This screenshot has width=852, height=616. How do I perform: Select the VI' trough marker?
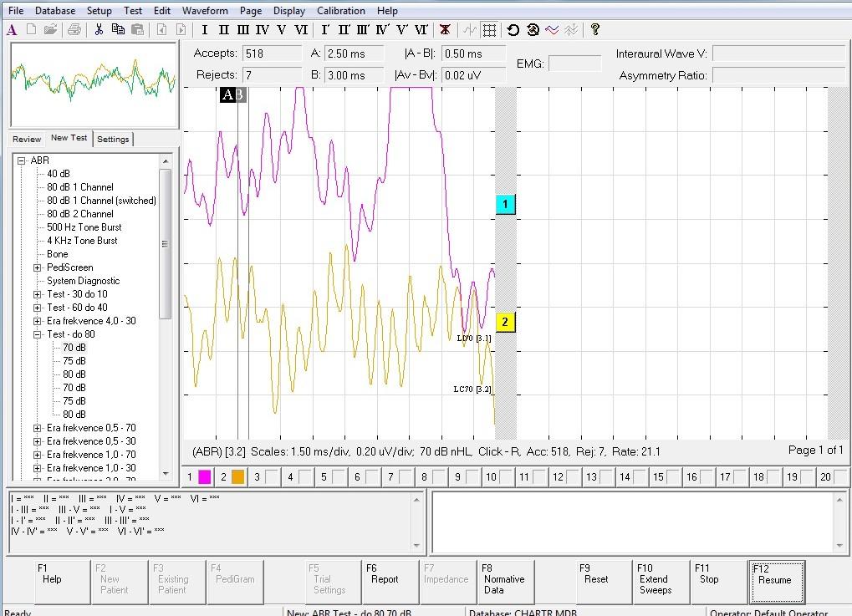tap(421, 30)
